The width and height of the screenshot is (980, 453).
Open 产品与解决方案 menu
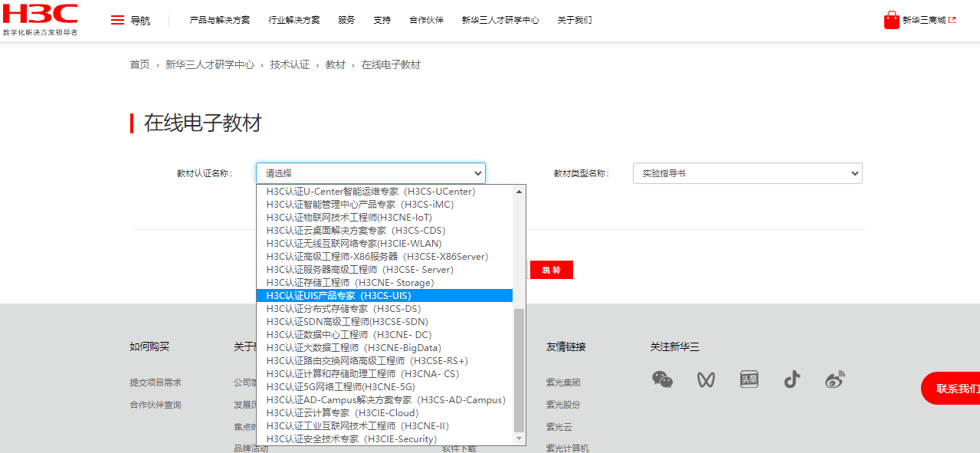(220, 20)
